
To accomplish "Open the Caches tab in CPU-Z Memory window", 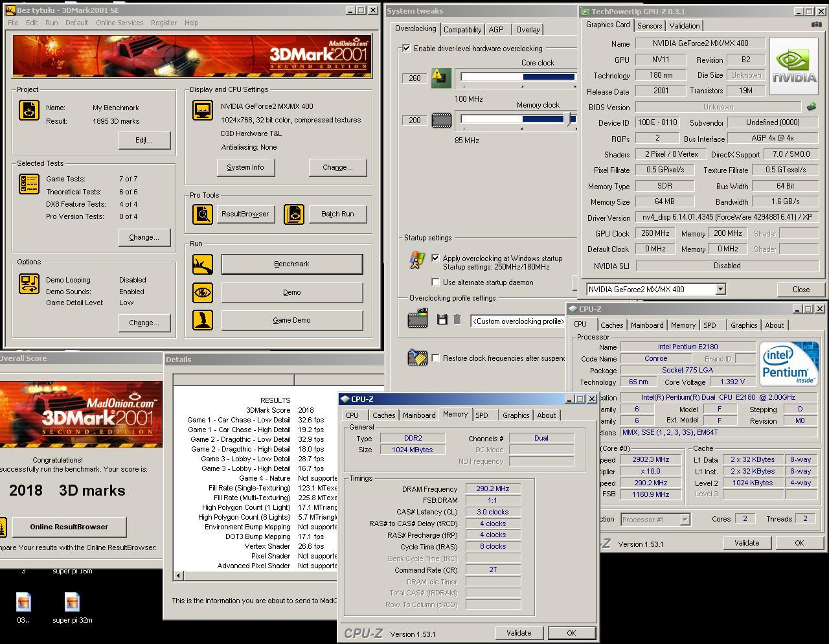I will coord(383,415).
